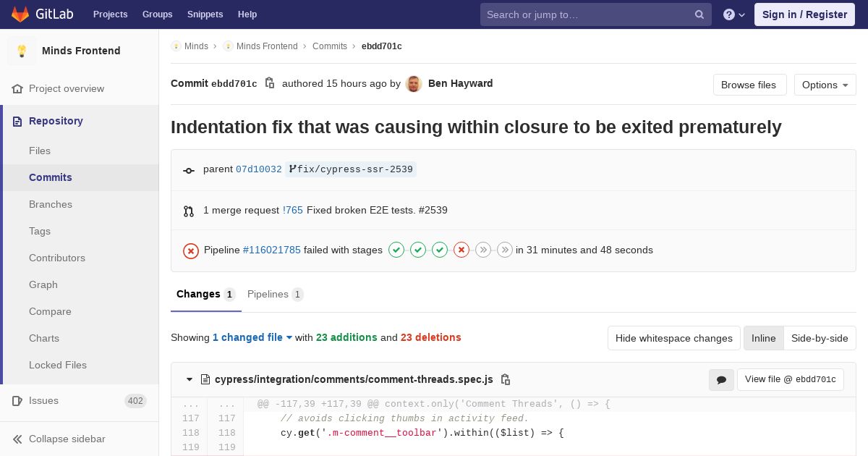Open the Projects menu in the header
This screenshot has width=868, height=456.
110,14
